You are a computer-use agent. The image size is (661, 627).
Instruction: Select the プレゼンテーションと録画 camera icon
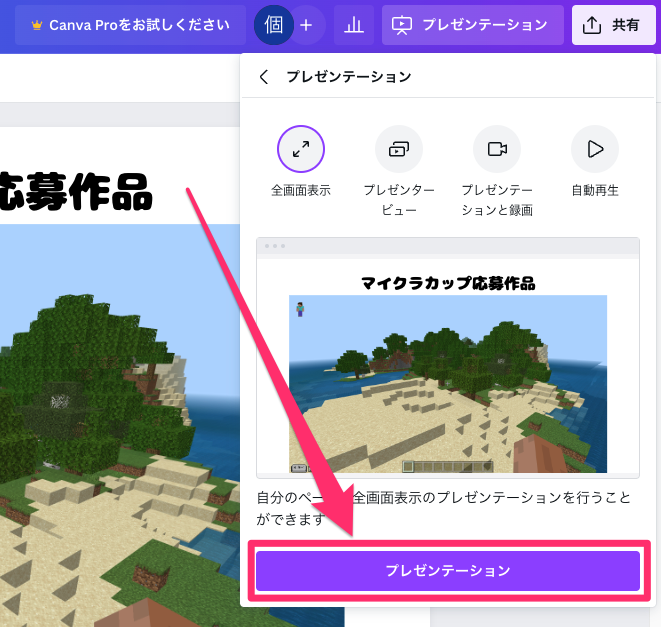[497, 149]
